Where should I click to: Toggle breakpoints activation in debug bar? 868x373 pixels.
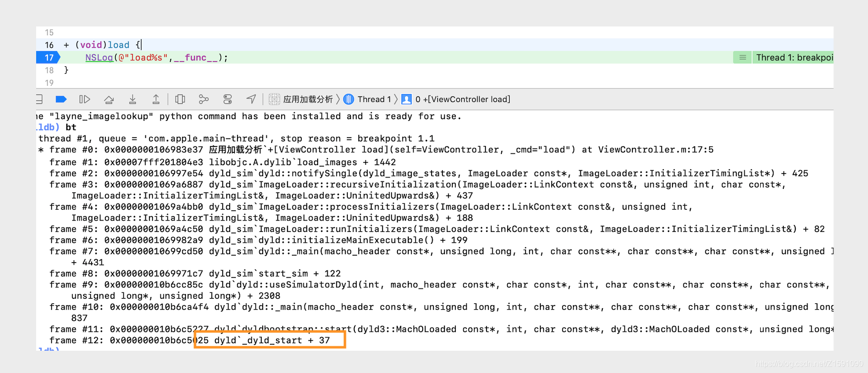(61, 99)
